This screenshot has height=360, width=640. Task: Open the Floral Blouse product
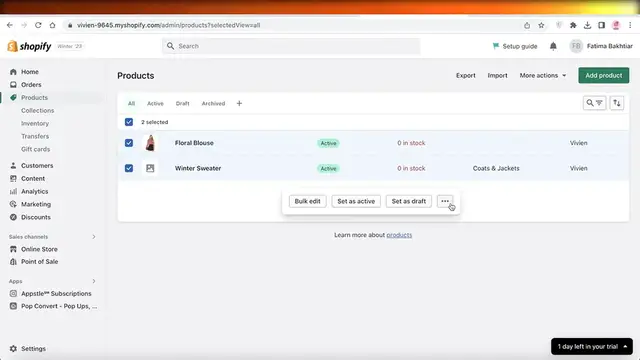pyautogui.click(x=194, y=143)
